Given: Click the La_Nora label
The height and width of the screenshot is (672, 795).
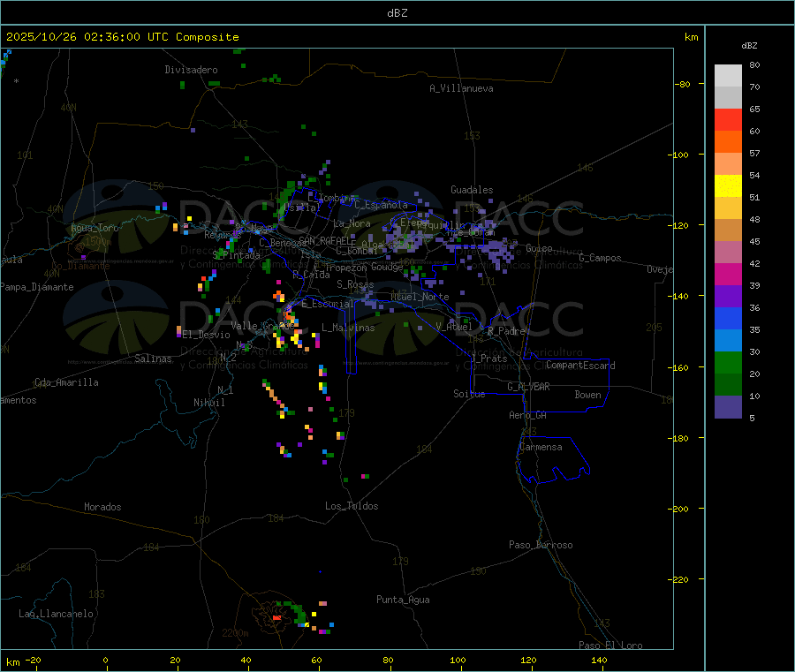Looking at the screenshot, I should 352,223.
